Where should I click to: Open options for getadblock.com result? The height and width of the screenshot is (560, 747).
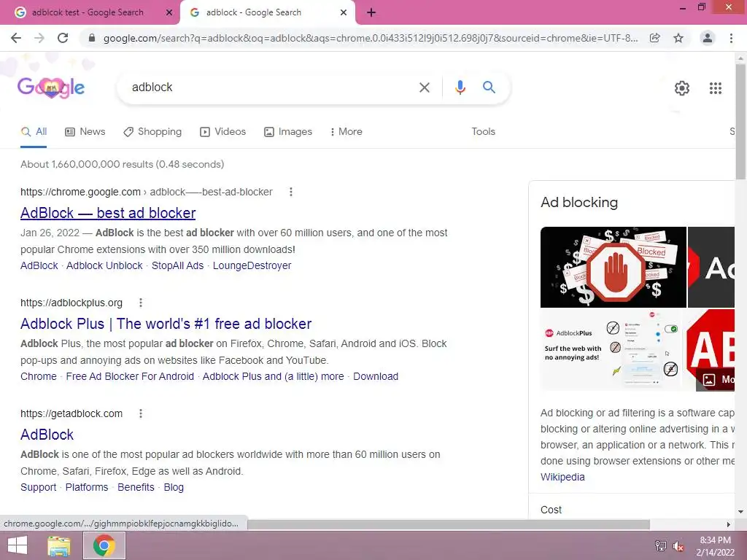coord(141,414)
